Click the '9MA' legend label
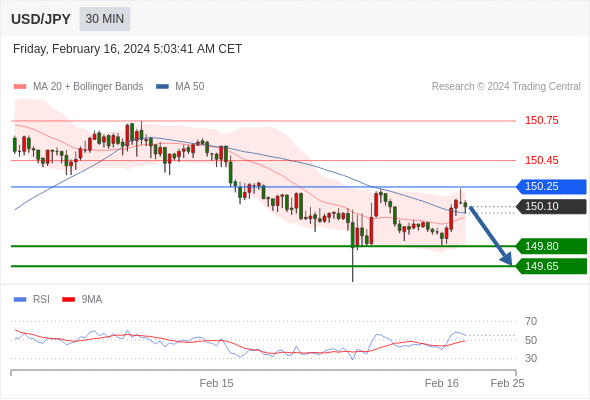The width and height of the screenshot is (590, 400). point(92,300)
